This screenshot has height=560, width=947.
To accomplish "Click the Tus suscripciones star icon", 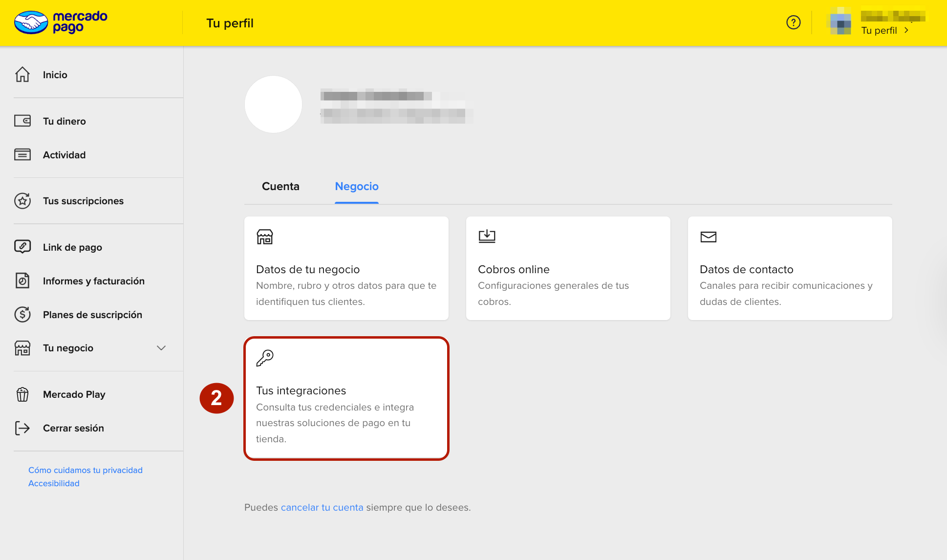I will [22, 201].
